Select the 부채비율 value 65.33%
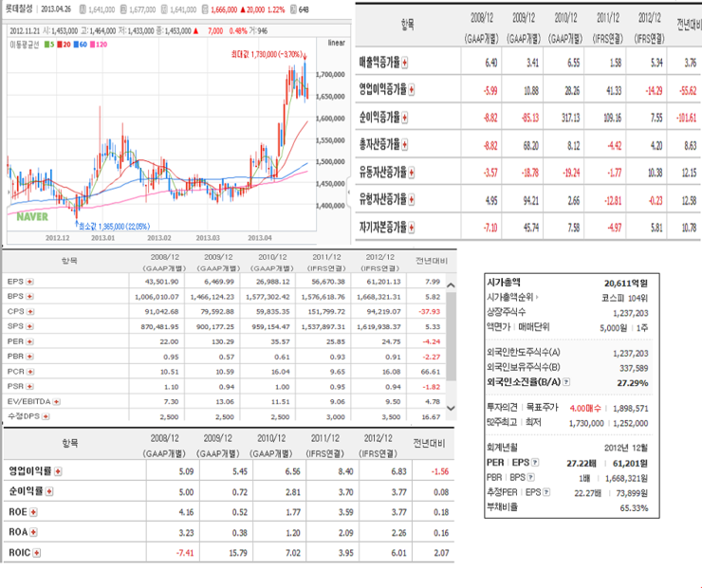Screen dimensions: 702x588 coord(634,508)
